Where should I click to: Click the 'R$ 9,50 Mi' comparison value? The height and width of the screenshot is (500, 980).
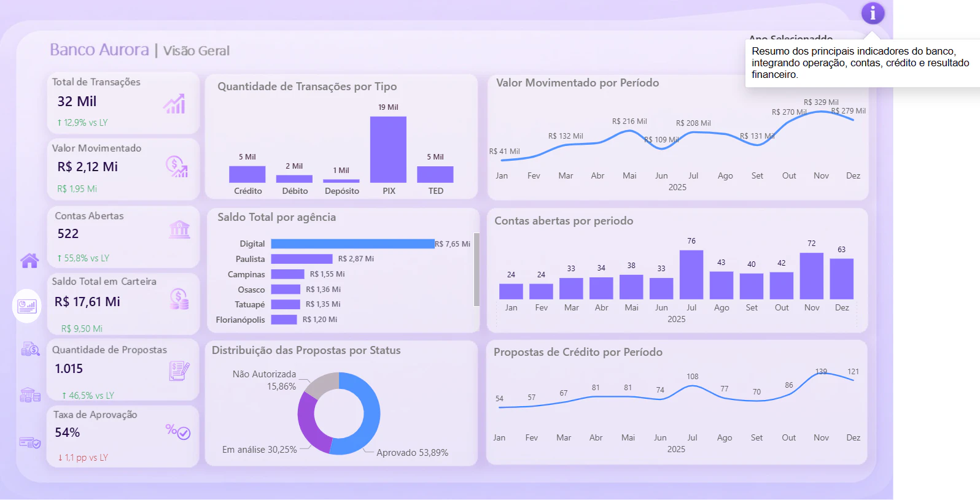(x=82, y=329)
